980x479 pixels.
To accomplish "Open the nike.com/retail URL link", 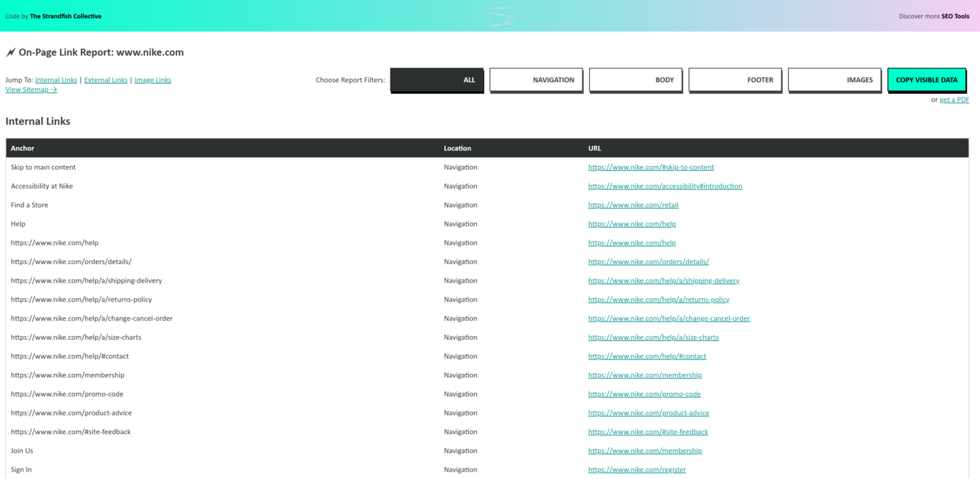I will (x=633, y=205).
